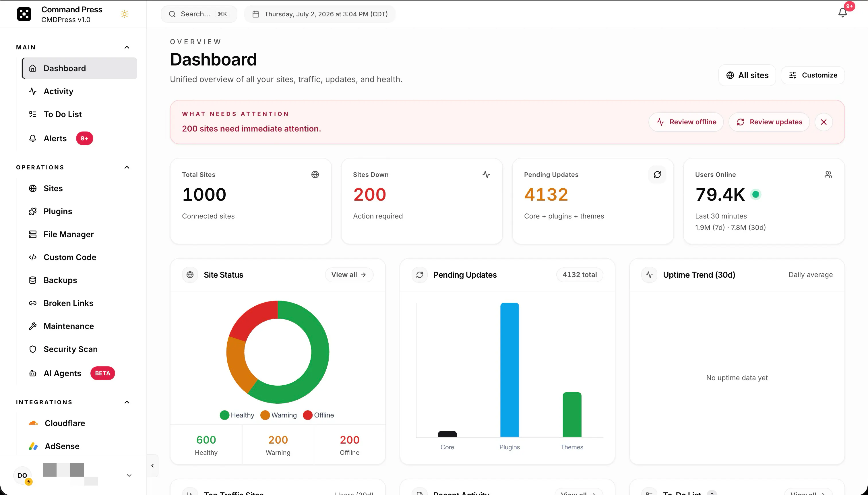Click the blue Plugins bar in chart
This screenshot has height=495, width=868.
click(509, 370)
